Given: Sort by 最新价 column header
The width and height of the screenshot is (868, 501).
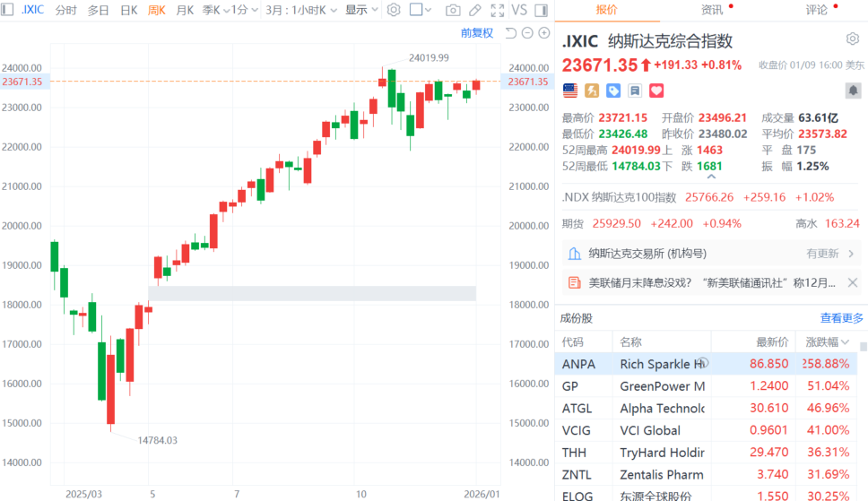Looking at the screenshot, I should coord(772,342).
